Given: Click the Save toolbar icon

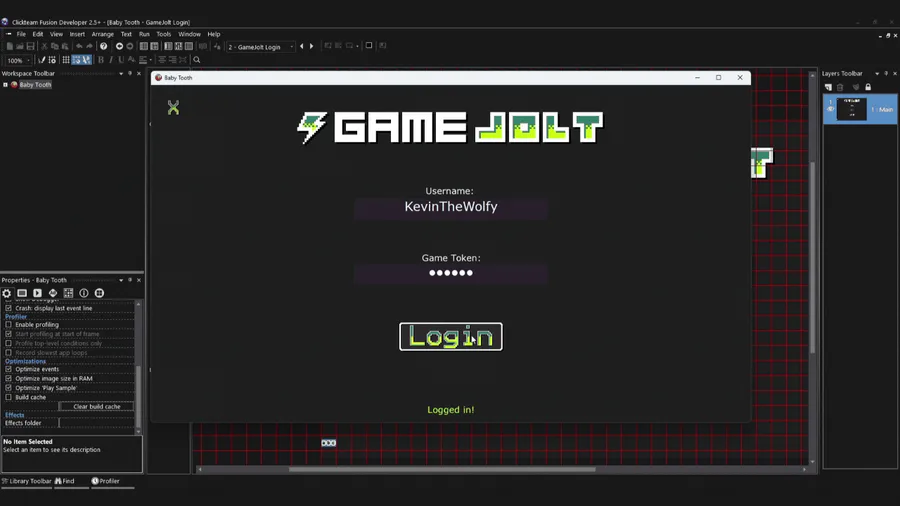Looking at the screenshot, I should click(30, 46).
